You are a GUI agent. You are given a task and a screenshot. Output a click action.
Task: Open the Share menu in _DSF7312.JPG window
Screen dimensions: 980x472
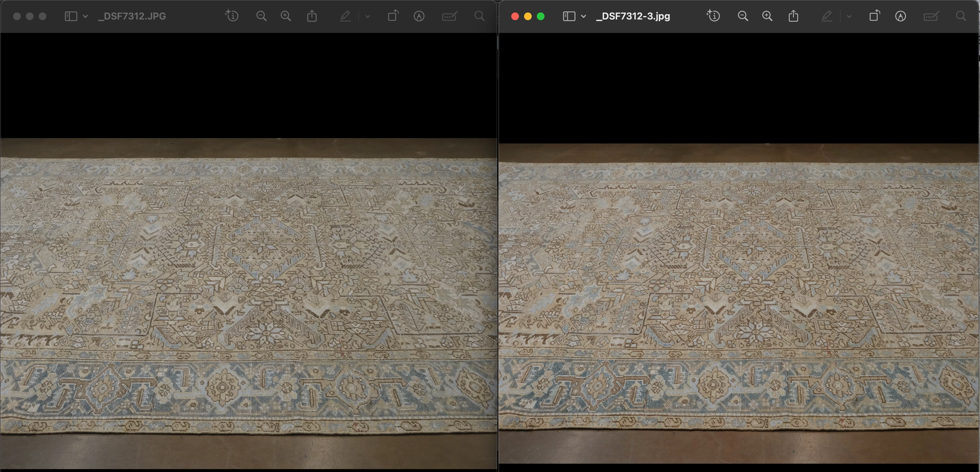click(x=312, y=16)
